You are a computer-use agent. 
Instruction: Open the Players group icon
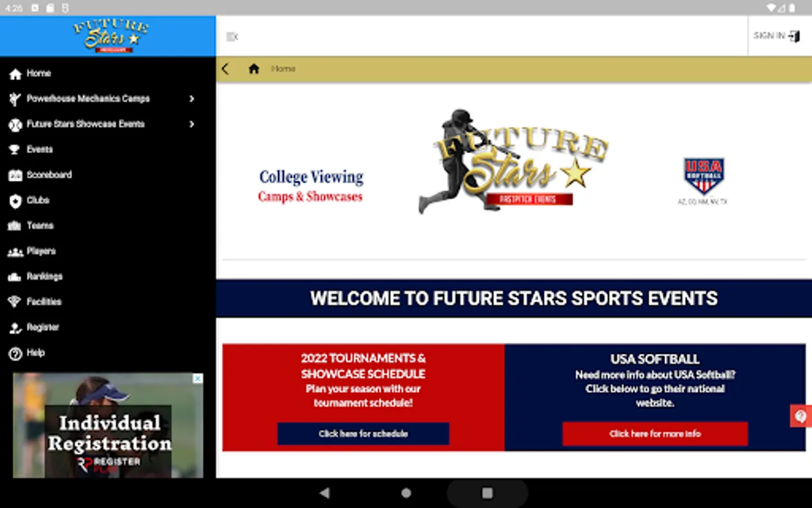click(15, 252)
